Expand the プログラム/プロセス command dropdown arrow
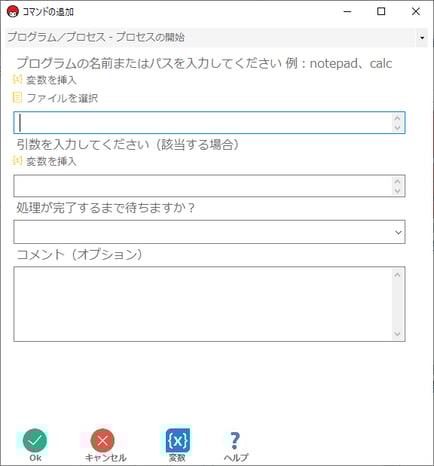 pyautogui.click(x=422, y=37)
